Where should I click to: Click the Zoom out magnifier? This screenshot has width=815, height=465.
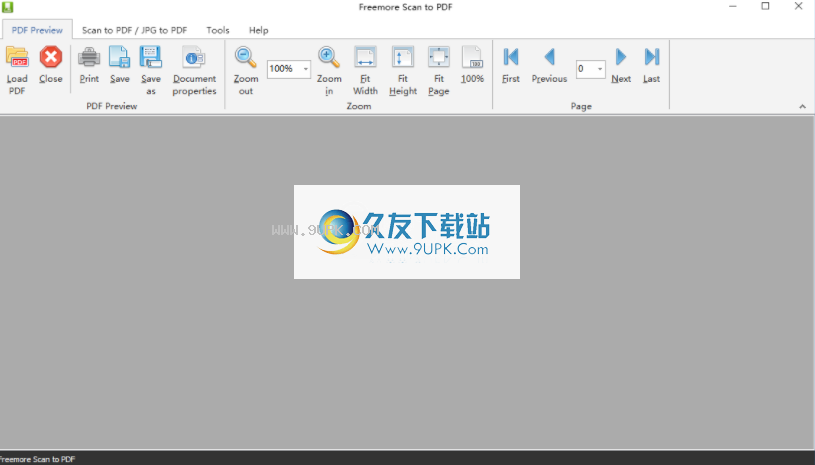[245, 57]
